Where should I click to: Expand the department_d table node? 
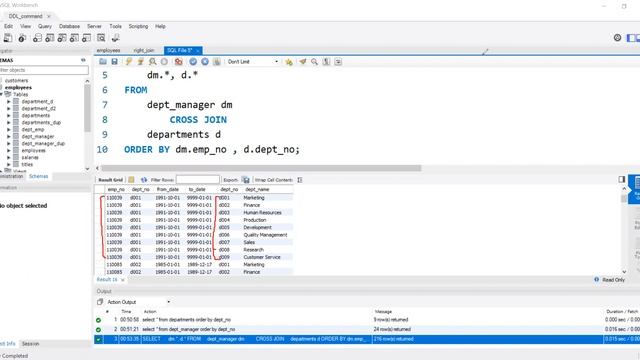[x=9, y=102]
